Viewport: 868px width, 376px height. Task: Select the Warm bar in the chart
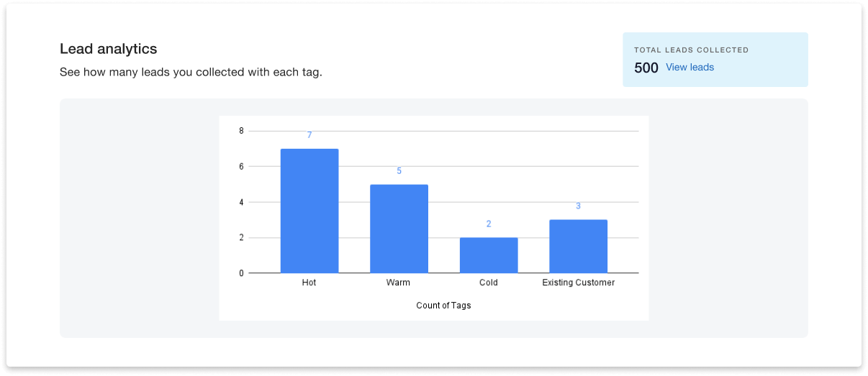coord(399,229)
